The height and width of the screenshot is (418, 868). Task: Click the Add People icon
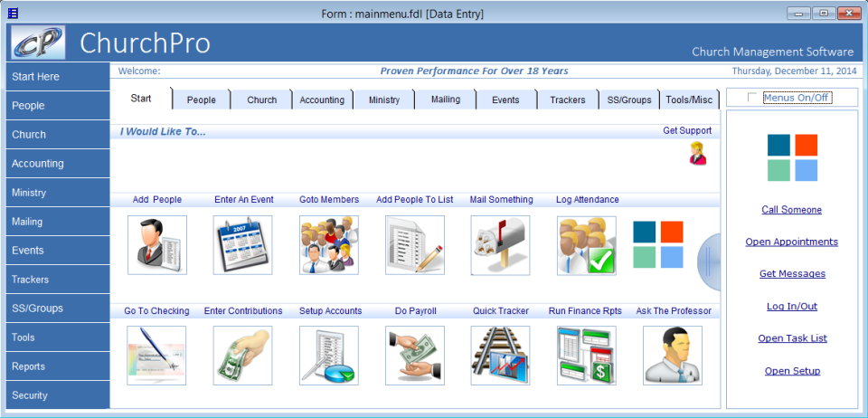coord(157,244)
